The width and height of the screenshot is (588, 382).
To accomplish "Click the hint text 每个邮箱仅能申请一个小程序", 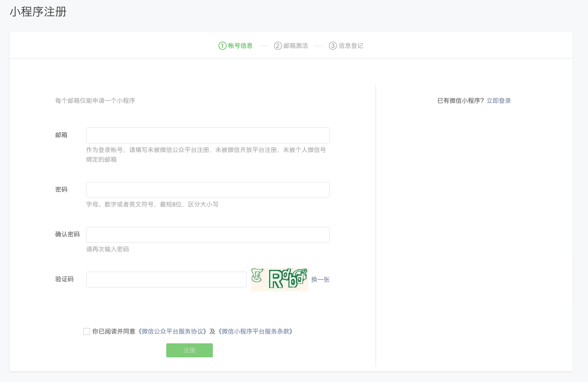I will tap(95, 100).
